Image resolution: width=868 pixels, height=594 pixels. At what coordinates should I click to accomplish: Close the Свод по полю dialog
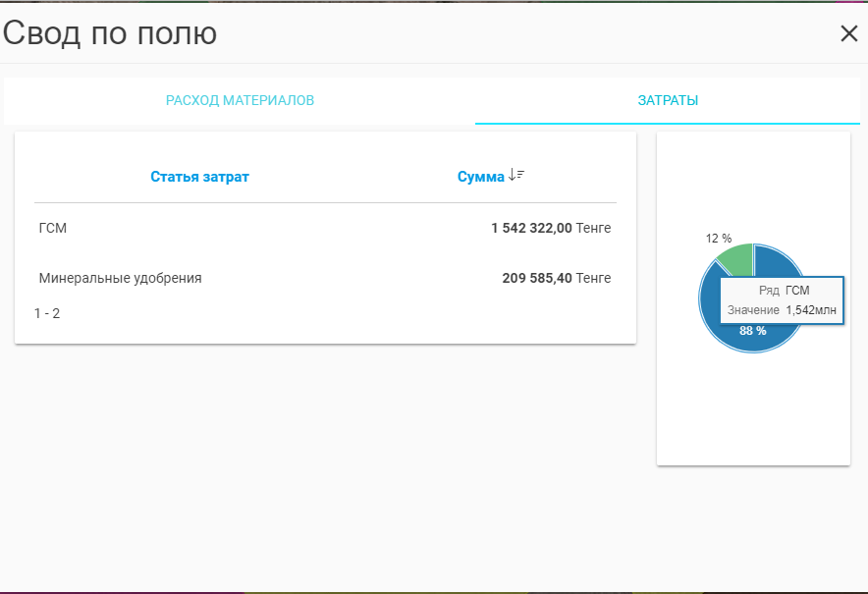point(848,33)
